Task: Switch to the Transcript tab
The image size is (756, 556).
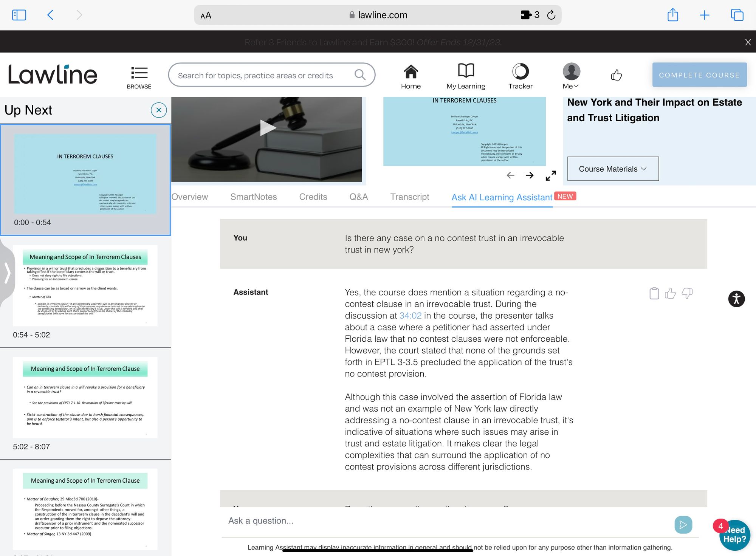Action: point(409,197)
